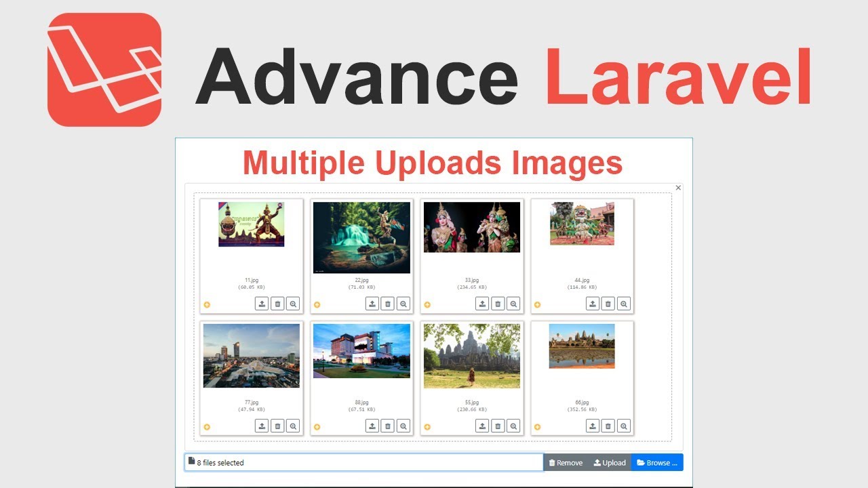The image size is (868, 488).
Task: Click the 66.jpg file name
Action: [582, 402]
